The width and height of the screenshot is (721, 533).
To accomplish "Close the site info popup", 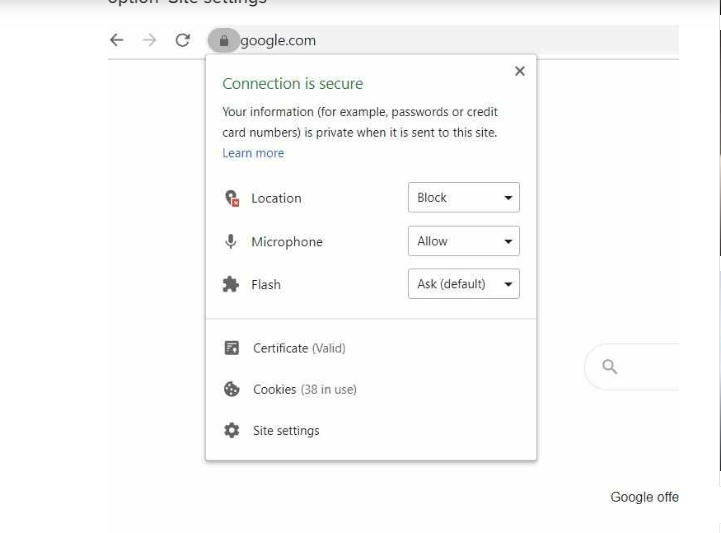I will click(x=520, y=71).
